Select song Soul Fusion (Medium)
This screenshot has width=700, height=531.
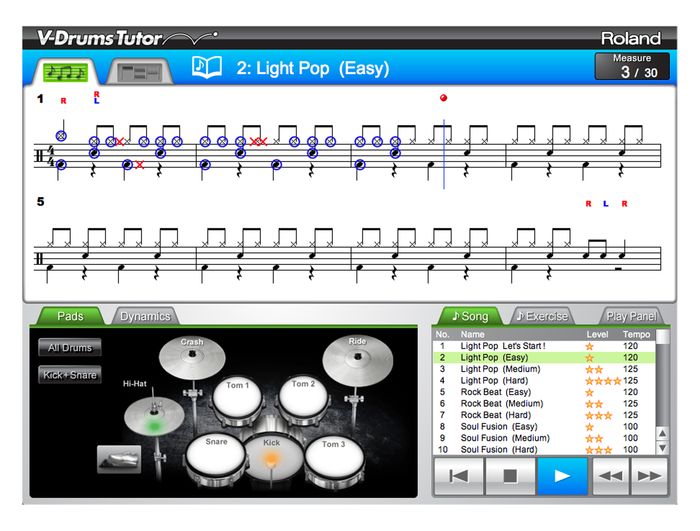544,438
